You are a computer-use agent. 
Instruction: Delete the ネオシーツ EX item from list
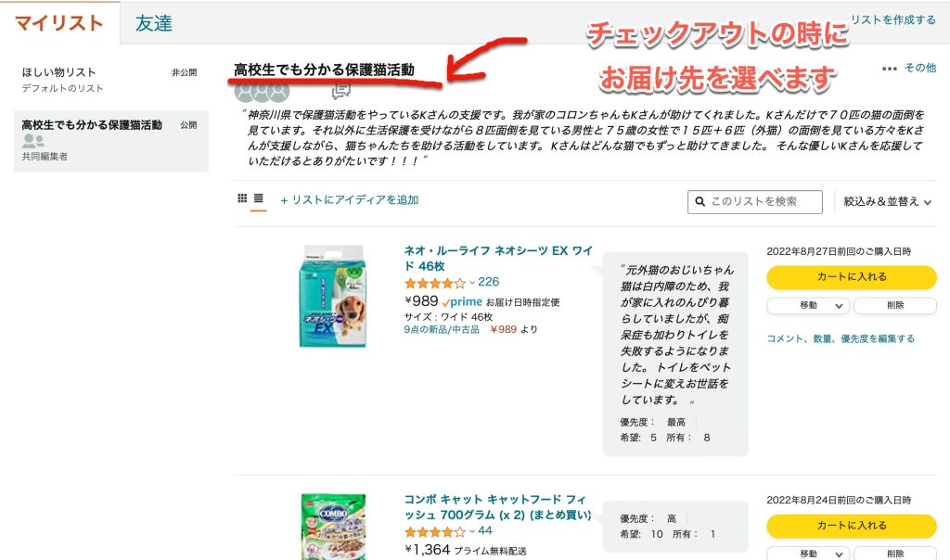point(895,306)
